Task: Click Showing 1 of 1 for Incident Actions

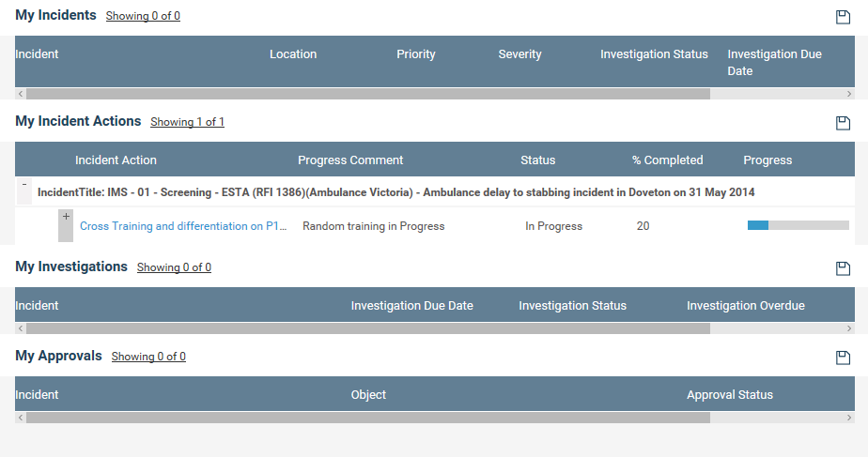Action: click(x=187, y=122)
